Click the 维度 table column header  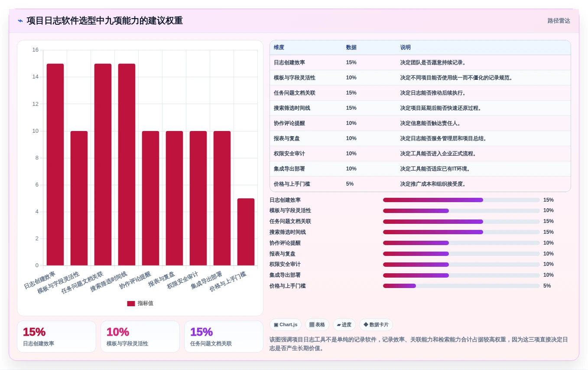(x=279, y=48)
